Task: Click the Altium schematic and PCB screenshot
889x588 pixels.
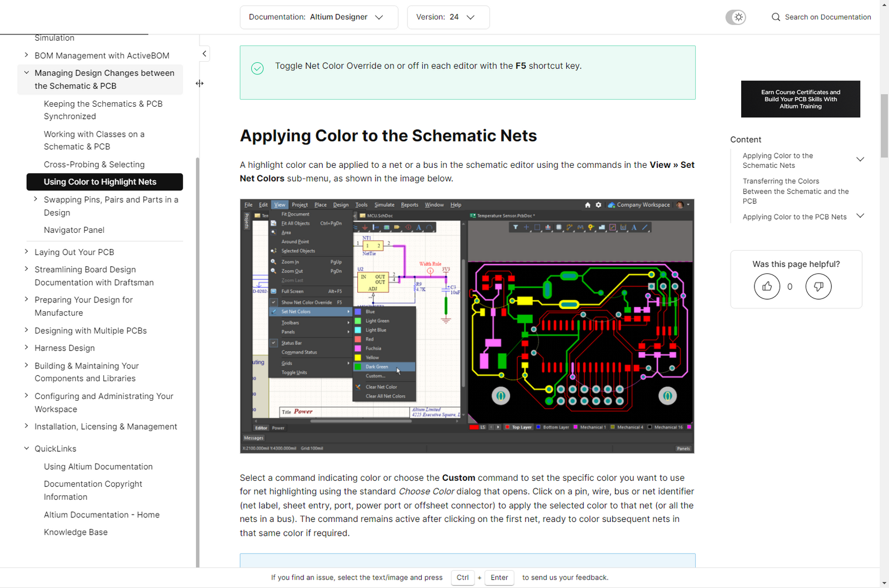Action: click(x=467, y=326)
